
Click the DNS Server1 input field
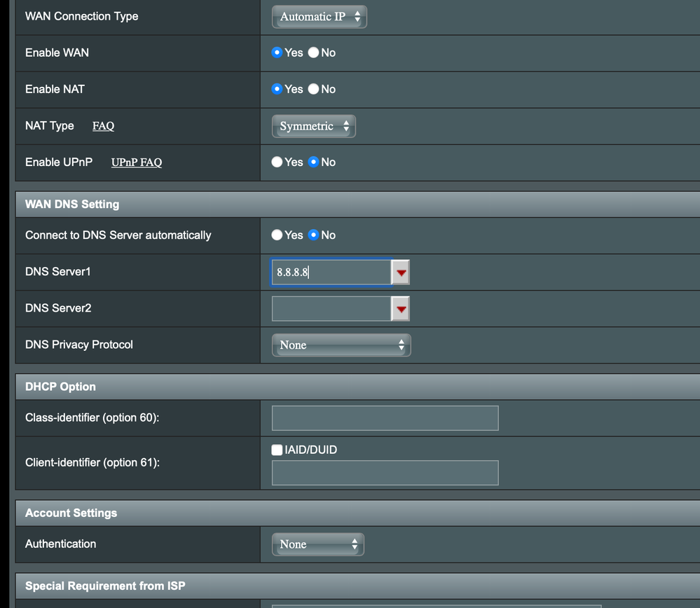[x=331, y=272]
